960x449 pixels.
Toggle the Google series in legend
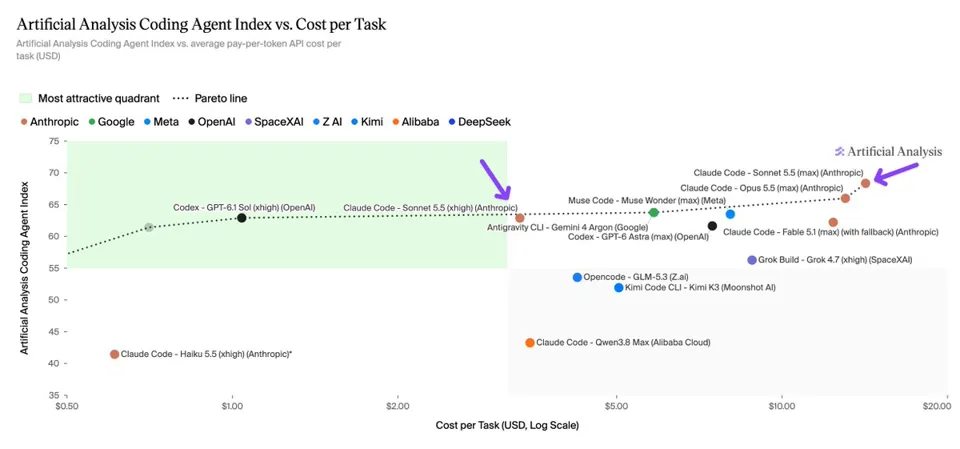(111, 122)
